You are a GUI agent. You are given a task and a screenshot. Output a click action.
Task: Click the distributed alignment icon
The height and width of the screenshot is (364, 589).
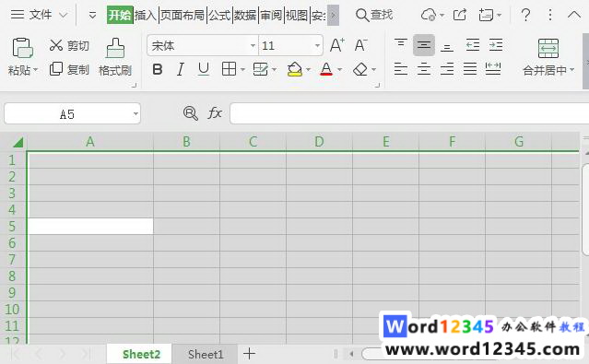coord(493,69)
